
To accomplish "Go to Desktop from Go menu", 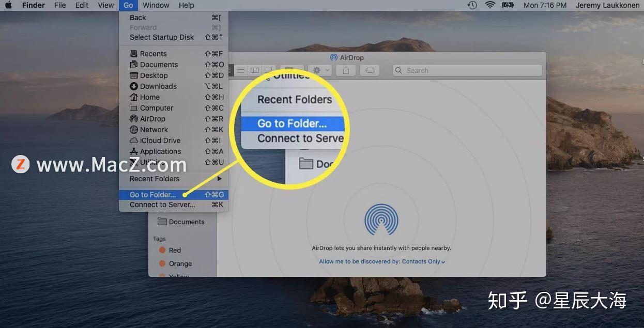I will (174, 75).
